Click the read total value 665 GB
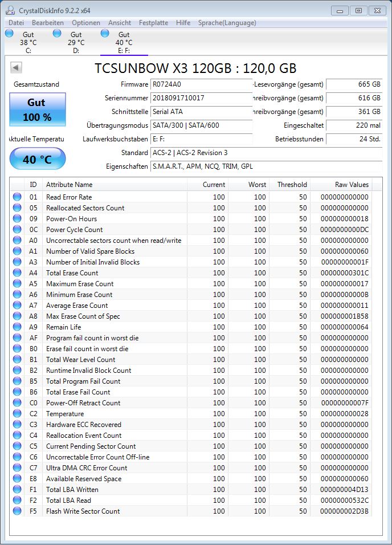Viewport: 392px width, 545px height. tap(354, 84)
